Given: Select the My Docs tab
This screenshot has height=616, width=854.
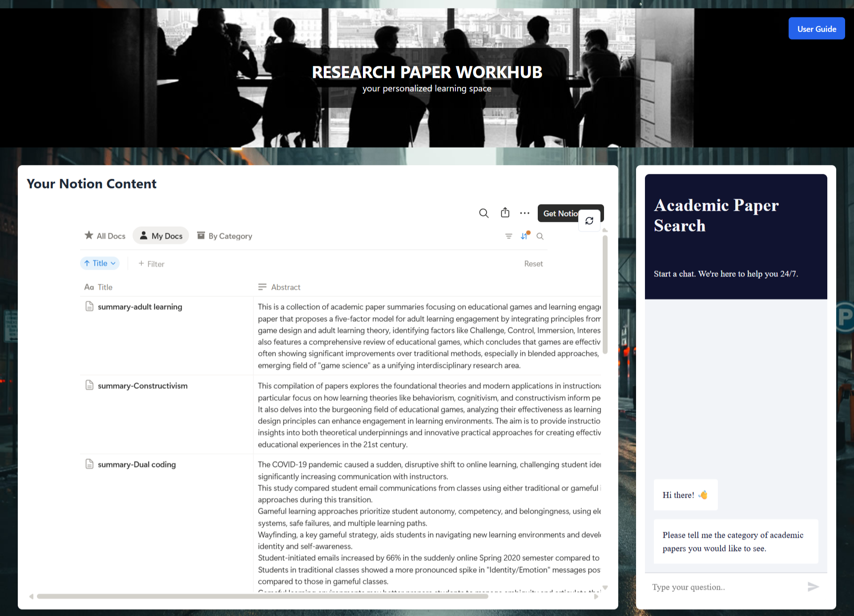Looking at the screenshot, I should click(x=161, y=236).
